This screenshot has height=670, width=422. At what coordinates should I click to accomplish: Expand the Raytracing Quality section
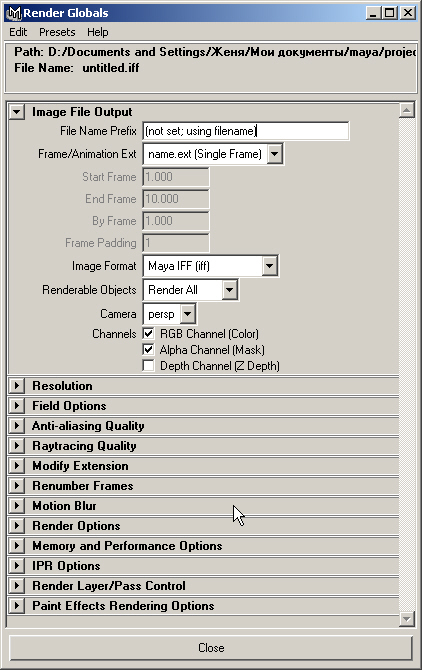point(17,446)
